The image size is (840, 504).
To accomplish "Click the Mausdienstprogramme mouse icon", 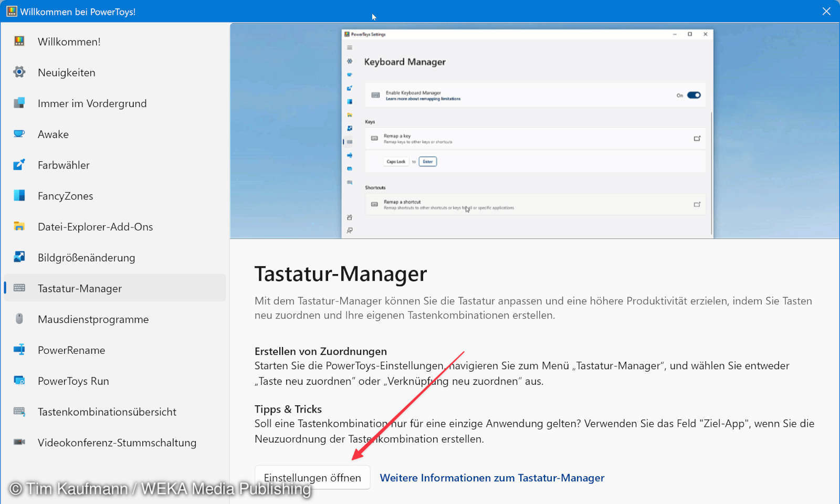I will click(x=19, y=319).
